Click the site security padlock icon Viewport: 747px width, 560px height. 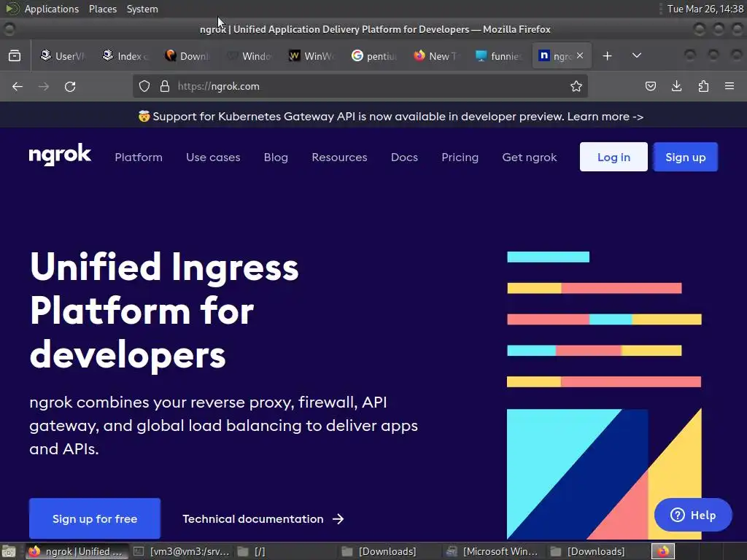point(165,86)
